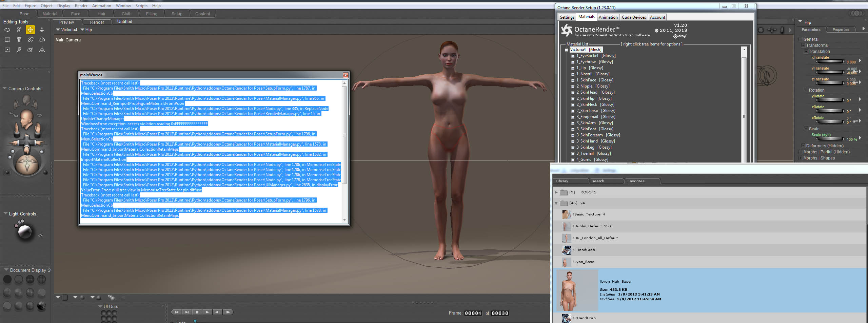Select the Rotate editing tool
868x323 pixels.
point(7,30)
